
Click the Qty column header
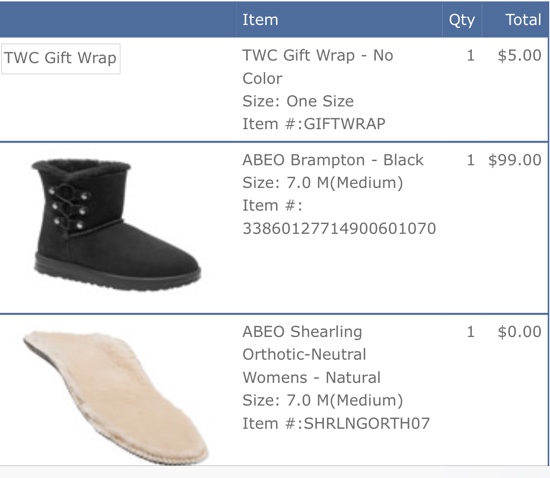point(462,20)
